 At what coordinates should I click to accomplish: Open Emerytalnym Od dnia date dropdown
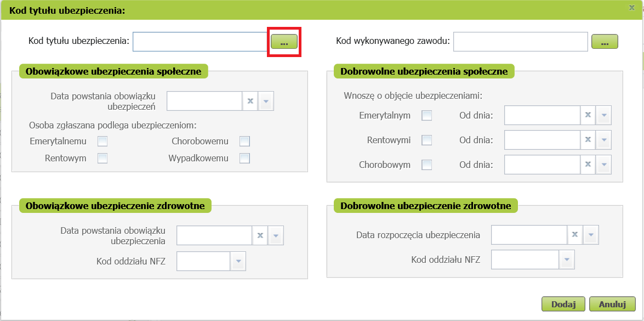604,115
